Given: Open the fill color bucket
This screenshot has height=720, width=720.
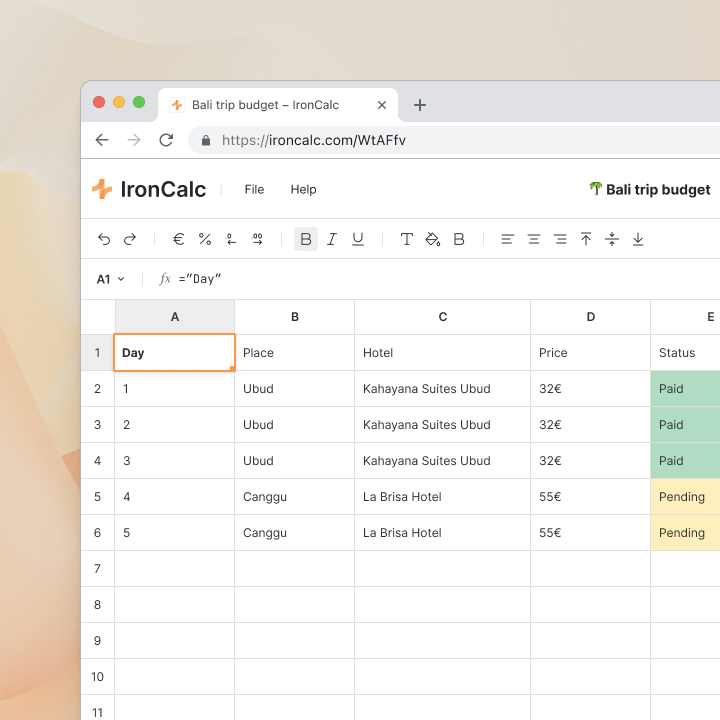Looking at the screenshot, I should [433, 239].
